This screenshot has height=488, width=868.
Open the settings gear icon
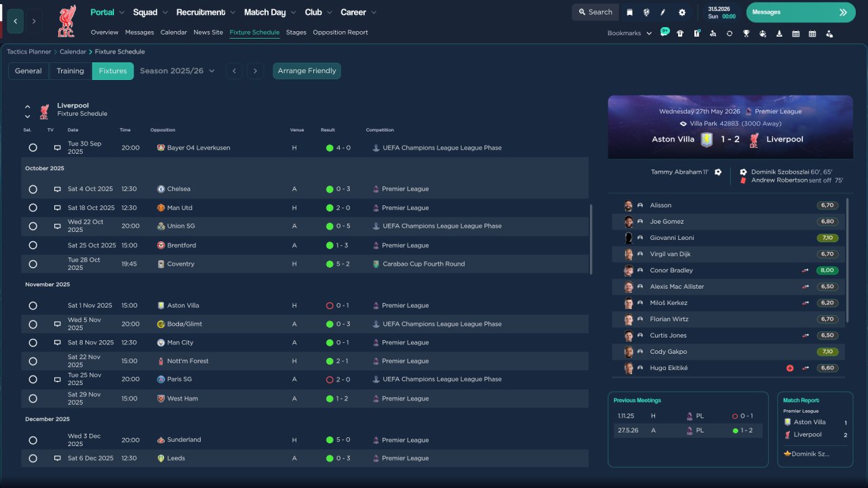click(x=682, y=12)
